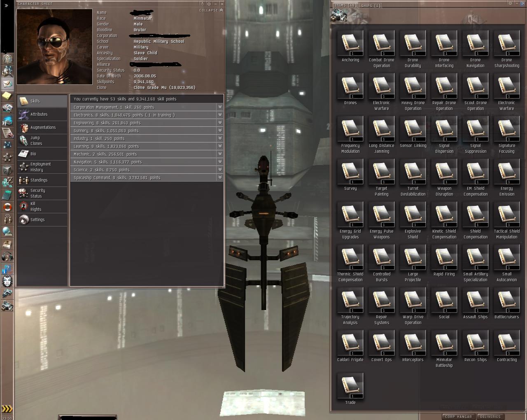527x420 pixels.
Task: Select the Rapid Firing skillbook
Action: click(444, 261)
